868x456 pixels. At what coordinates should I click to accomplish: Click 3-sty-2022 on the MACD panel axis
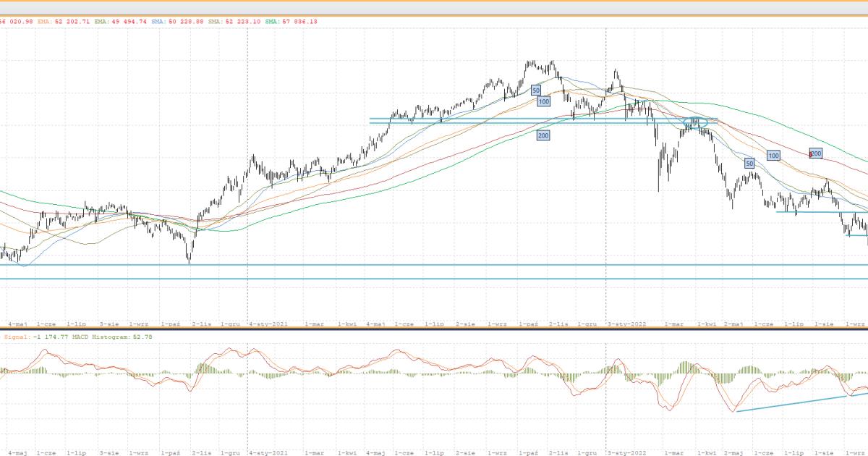626,452
